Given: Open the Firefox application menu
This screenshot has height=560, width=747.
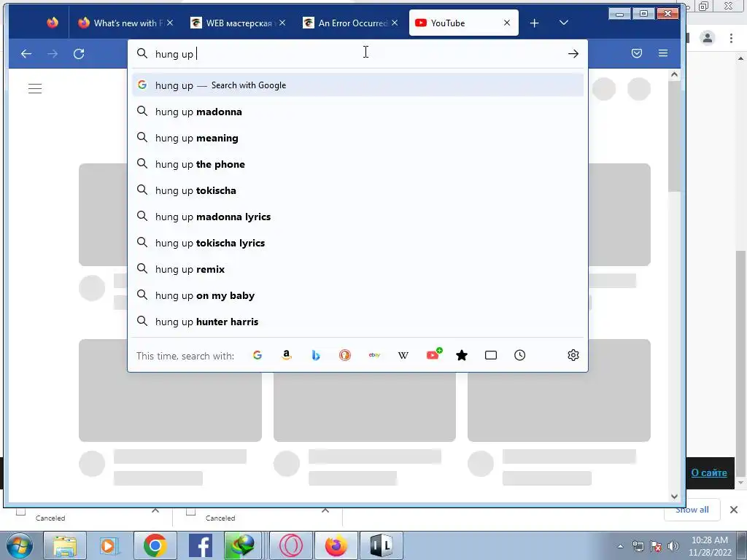Looking at the screenshot, I should (662, 53).
